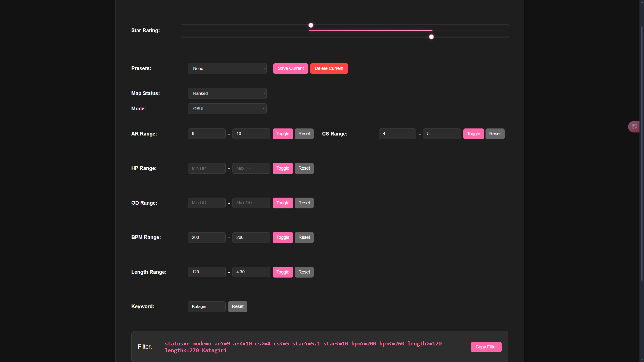
Task: Reset the Keyword field
Action: tap(237, 306)
